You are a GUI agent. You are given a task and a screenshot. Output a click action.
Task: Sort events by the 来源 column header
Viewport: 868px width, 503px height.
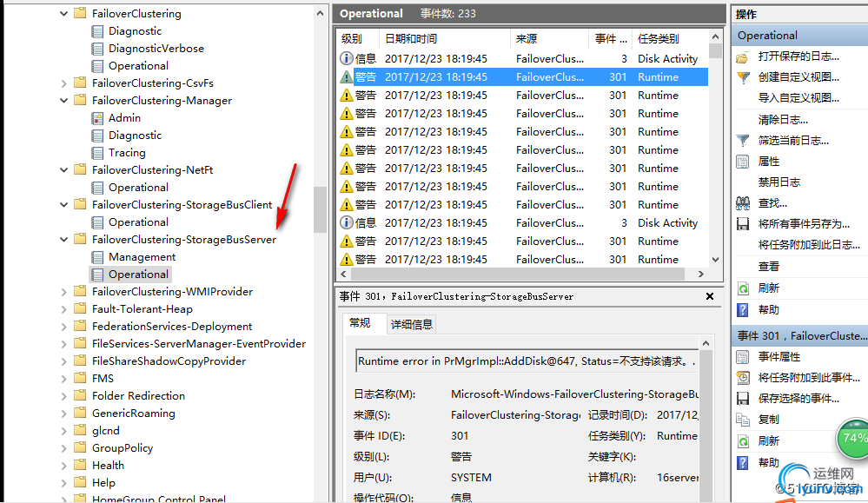click(549, 39)
